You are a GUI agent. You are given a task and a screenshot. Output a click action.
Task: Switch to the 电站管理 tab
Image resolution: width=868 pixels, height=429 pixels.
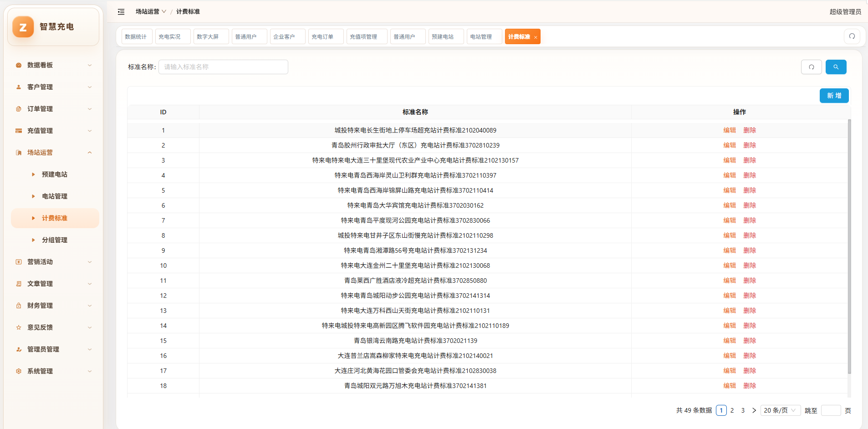pos(484,36)
